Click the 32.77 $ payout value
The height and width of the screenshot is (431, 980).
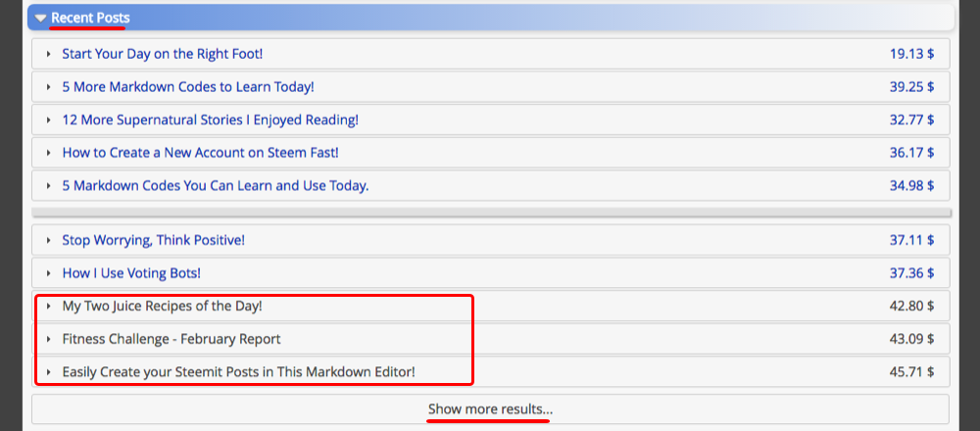(911, 120)
